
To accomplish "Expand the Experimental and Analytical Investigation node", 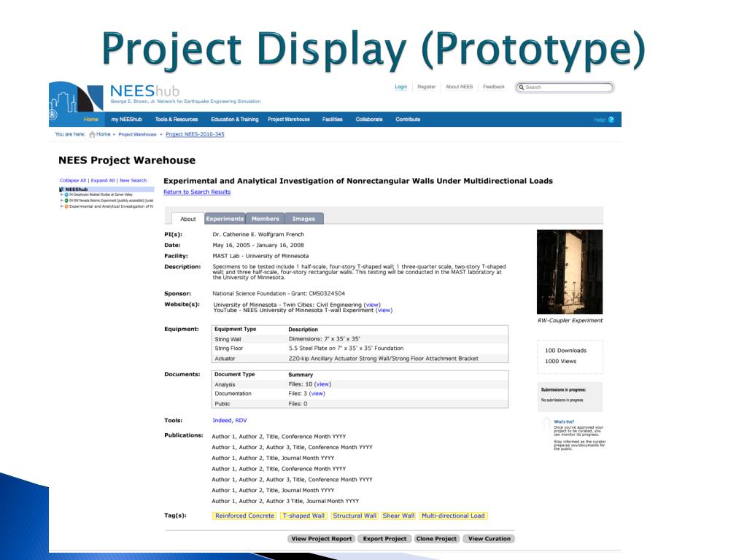I will pos(61,206).
